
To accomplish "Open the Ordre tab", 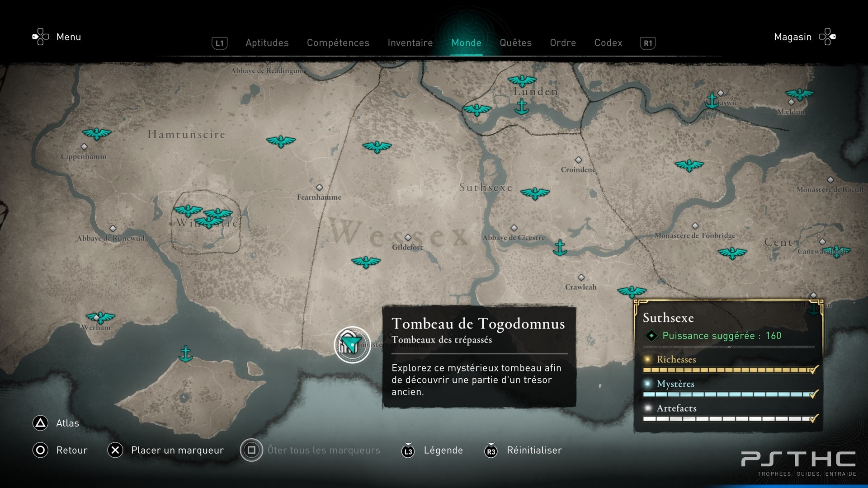I will click(x=563, y=43).
